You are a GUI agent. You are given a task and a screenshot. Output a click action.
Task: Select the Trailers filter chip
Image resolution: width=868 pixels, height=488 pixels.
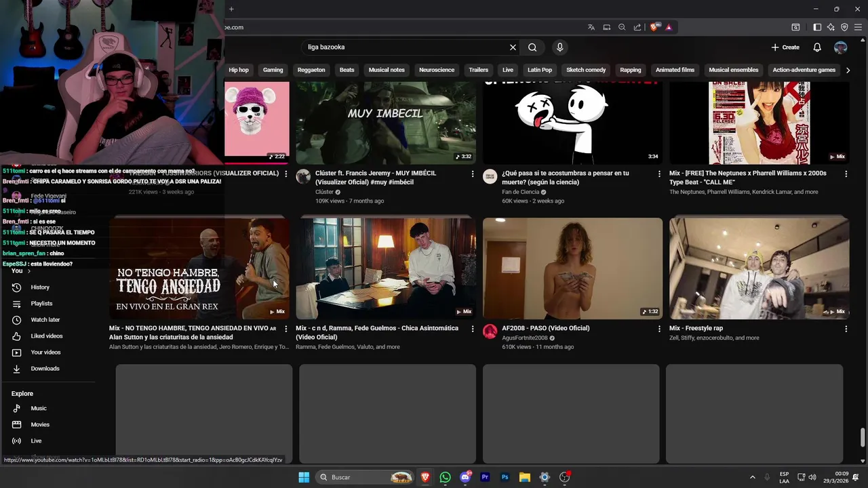478,70
